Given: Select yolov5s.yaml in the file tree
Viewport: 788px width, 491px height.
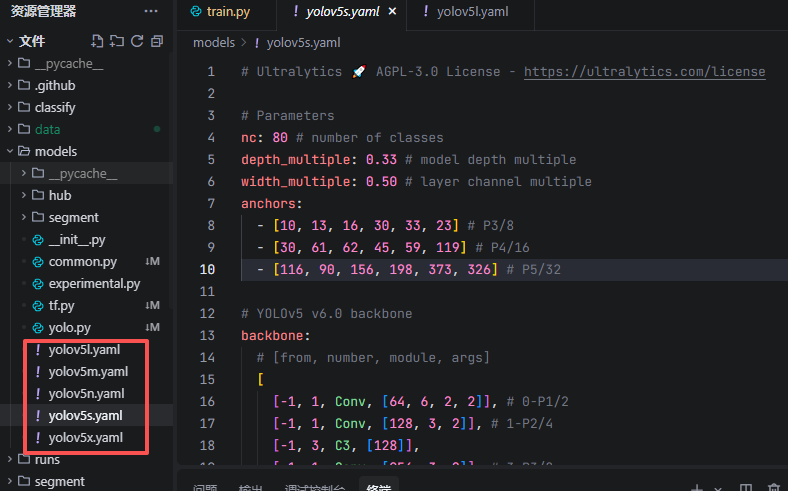Looking at the screenshot, I should (85, 416).
